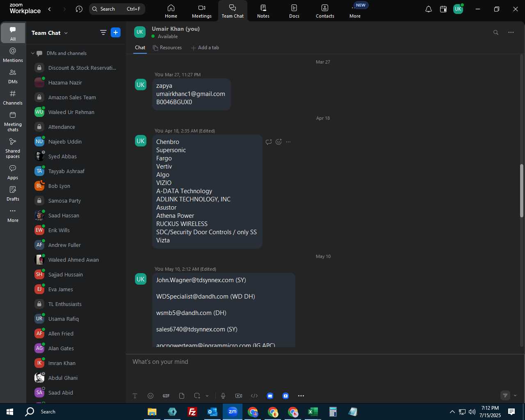Open the composer more options ellipsis
The height and width of the screenshot is (420, 525).
tap(301, 396)
